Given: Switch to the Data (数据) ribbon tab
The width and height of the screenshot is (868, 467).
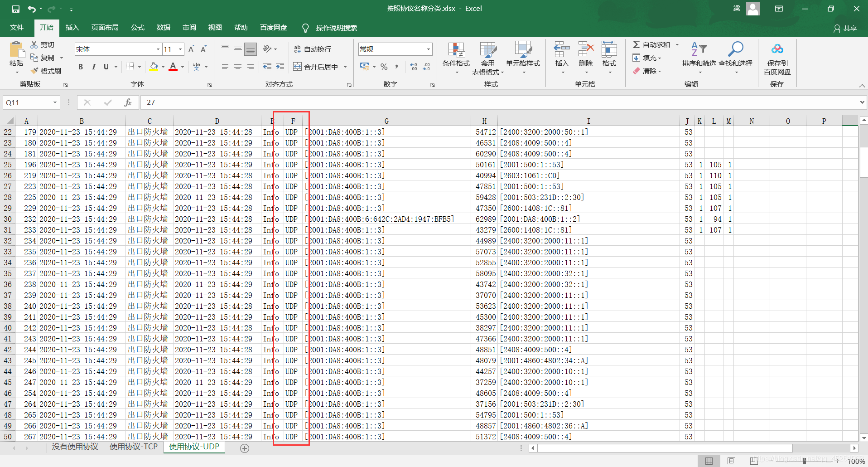Looking at the screenshot, I should [x=163, y=28].
